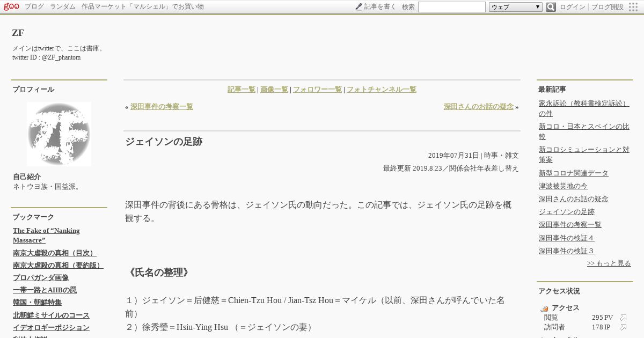644x338 pixels.
Task: Click the アクセス chart icon
Action: coord(544,308)
